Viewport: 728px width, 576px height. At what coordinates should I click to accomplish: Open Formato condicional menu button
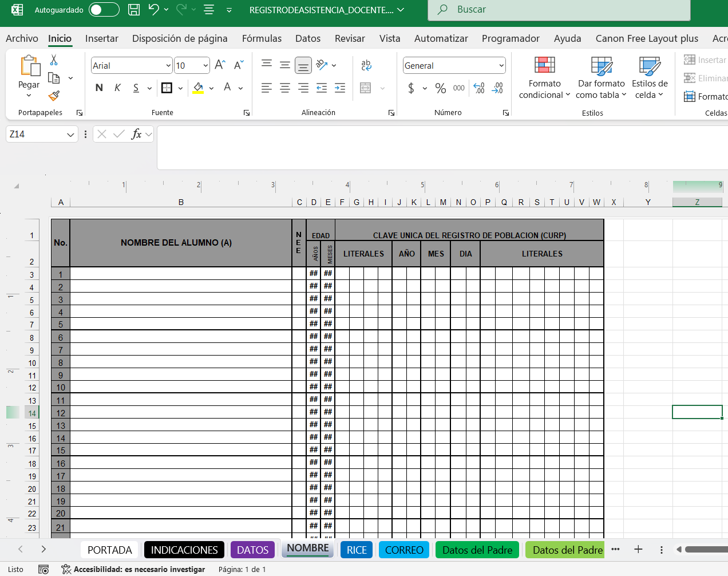point(544,78)
